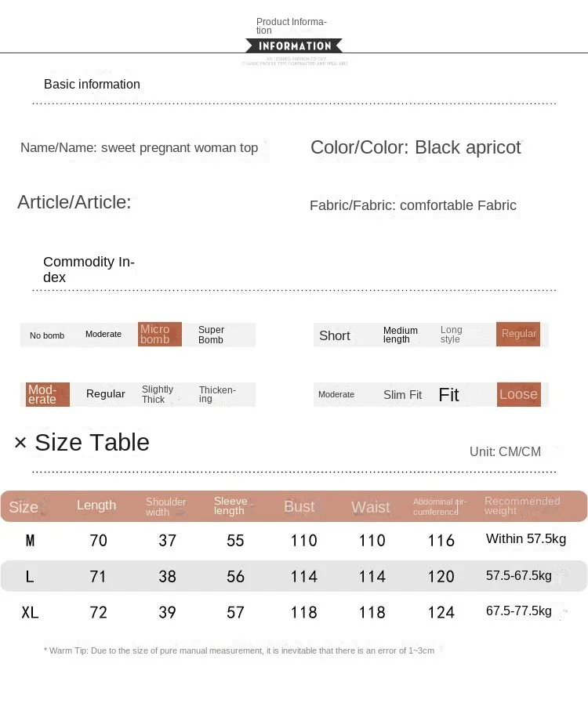Viewport: 588px width, 721px height.
Task: Select Medium length option
Action: click(401, 335)
